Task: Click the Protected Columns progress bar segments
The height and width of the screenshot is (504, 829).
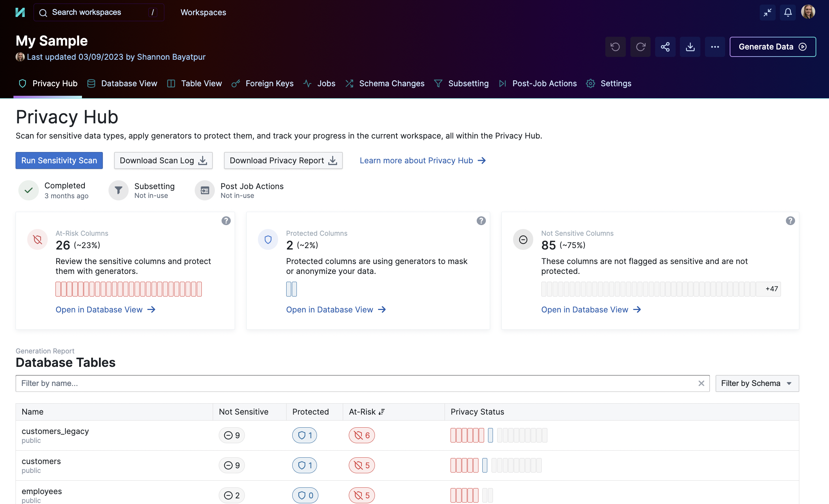Action: click(x=291, y=289)
